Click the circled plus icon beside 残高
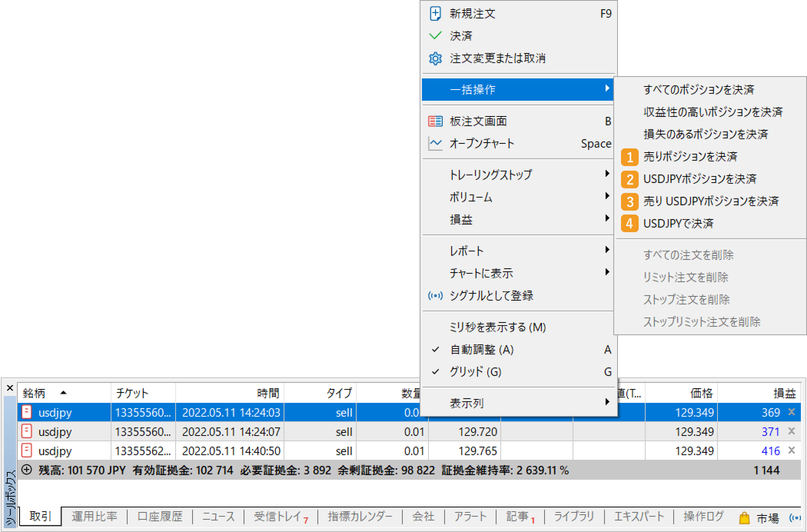807x532 pixels. (27, 470)
